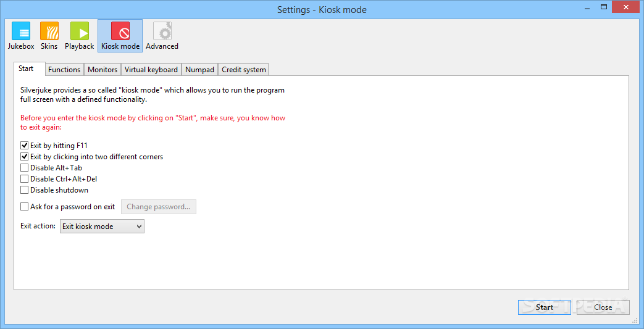Click the Close button at bottom

pyautogui.click(x=603, y=307)
